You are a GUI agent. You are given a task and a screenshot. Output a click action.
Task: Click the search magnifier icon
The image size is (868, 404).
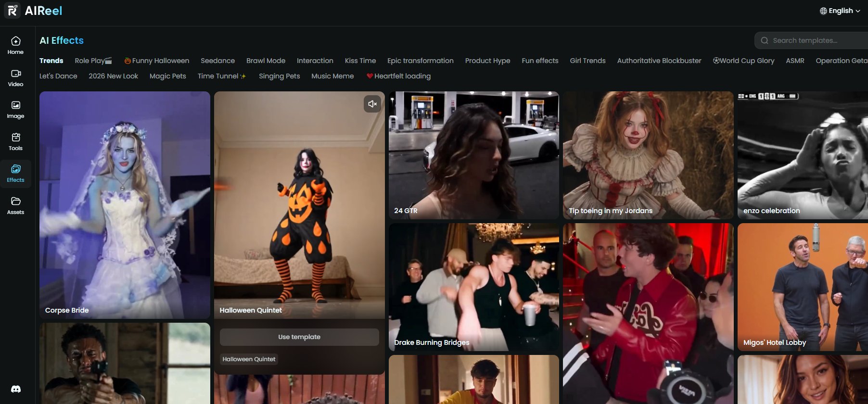coord(765,40)
